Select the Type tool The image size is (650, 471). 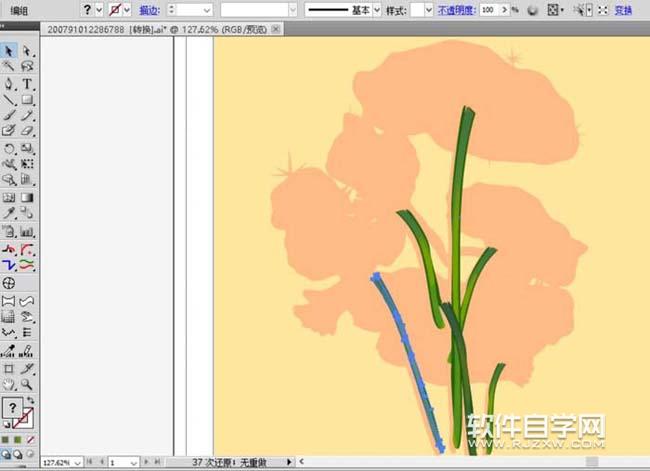tap(27, 84)
